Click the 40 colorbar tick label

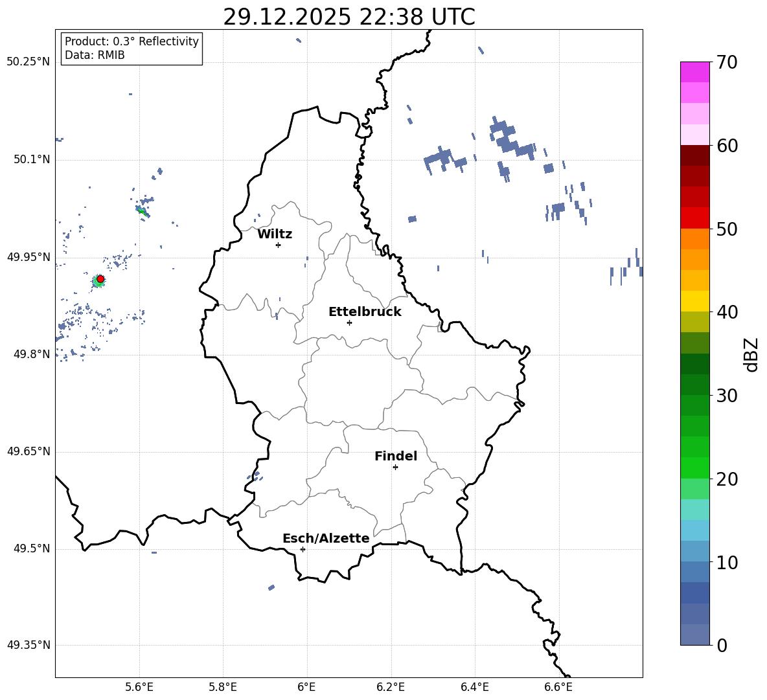(x=727, y=312)
